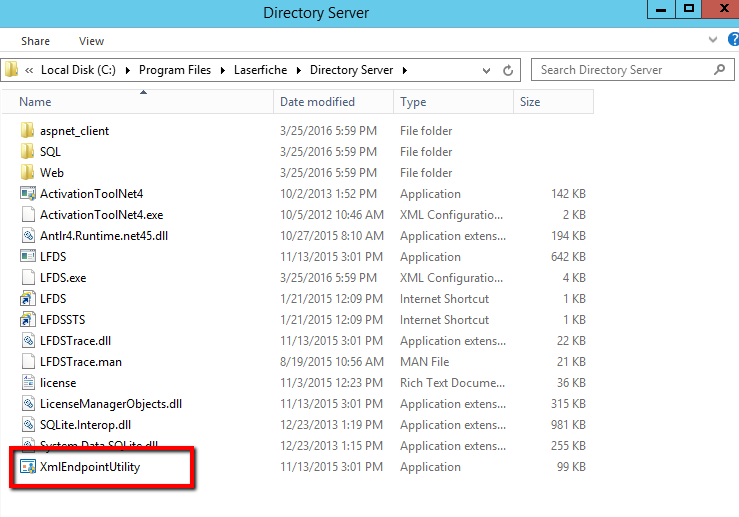Click the 8/19/2015 10:56 AM date cell
This screenshot has width=739, height=517.
332,362
